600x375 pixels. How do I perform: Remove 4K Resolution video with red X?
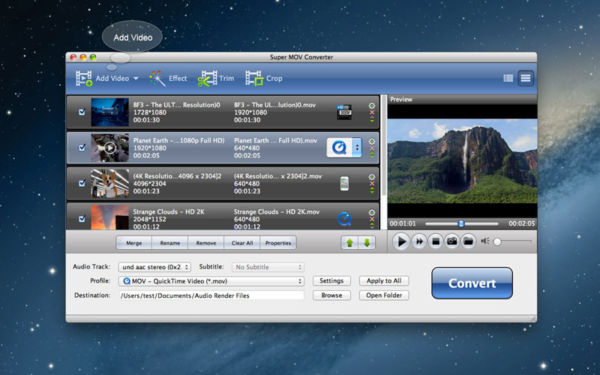tap(372, 184)
